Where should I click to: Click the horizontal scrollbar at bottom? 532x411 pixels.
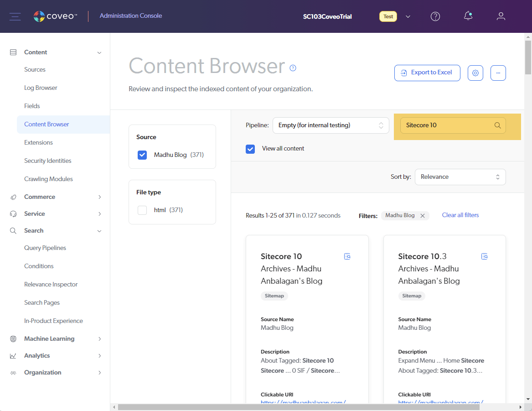[296, 407]
